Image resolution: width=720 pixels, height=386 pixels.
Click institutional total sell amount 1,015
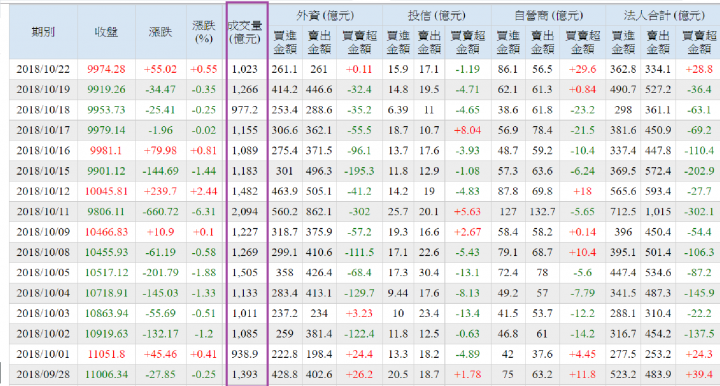658,212
